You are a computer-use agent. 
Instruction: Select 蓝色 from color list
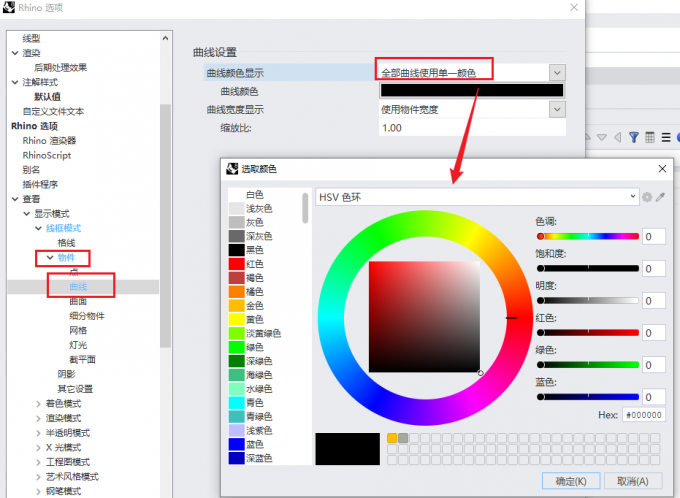(x=255, y=444)
